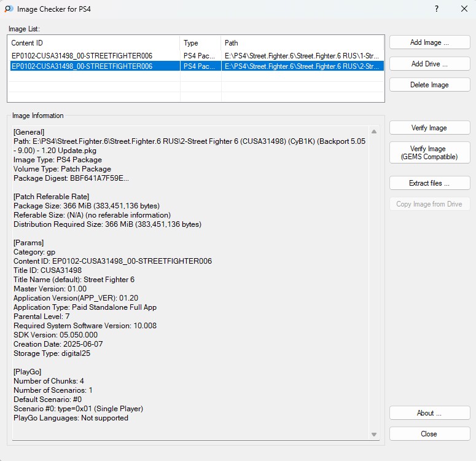Run Verify Image (GEMS Compatible)
This screenshot has width=476, height=461.
pos(429,152)
